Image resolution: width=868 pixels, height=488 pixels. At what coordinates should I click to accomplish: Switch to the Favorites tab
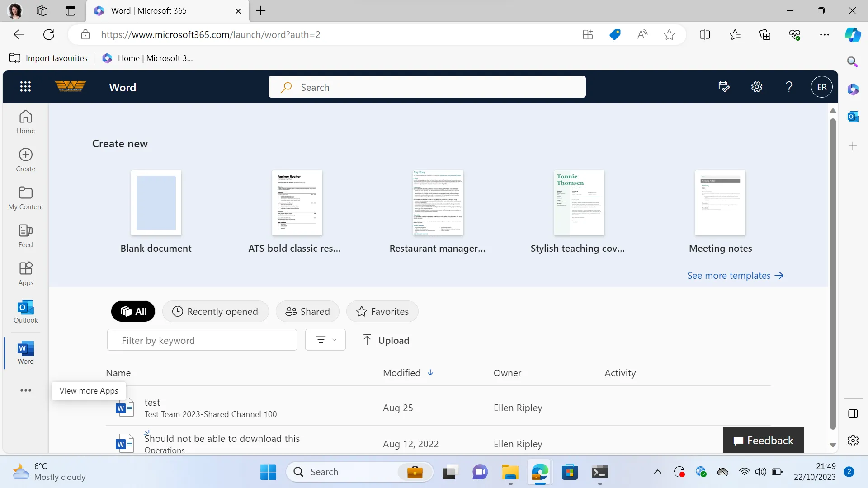coord(382,311)
